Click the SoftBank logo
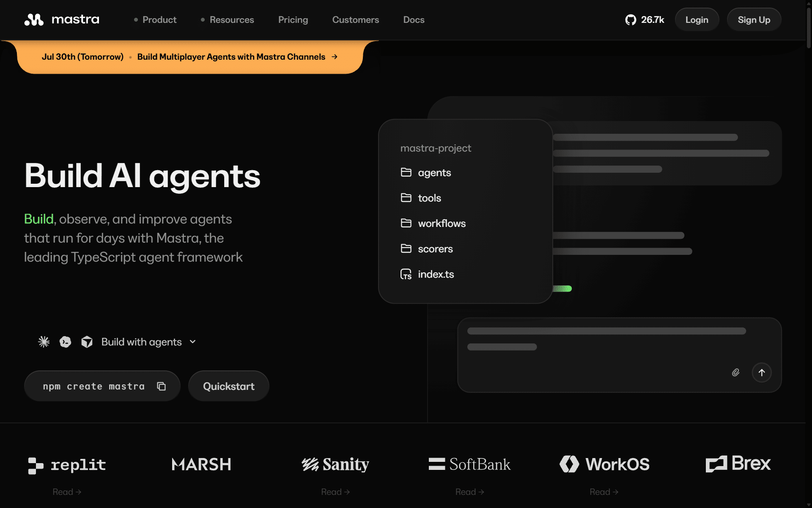 (x=469, y=464)
